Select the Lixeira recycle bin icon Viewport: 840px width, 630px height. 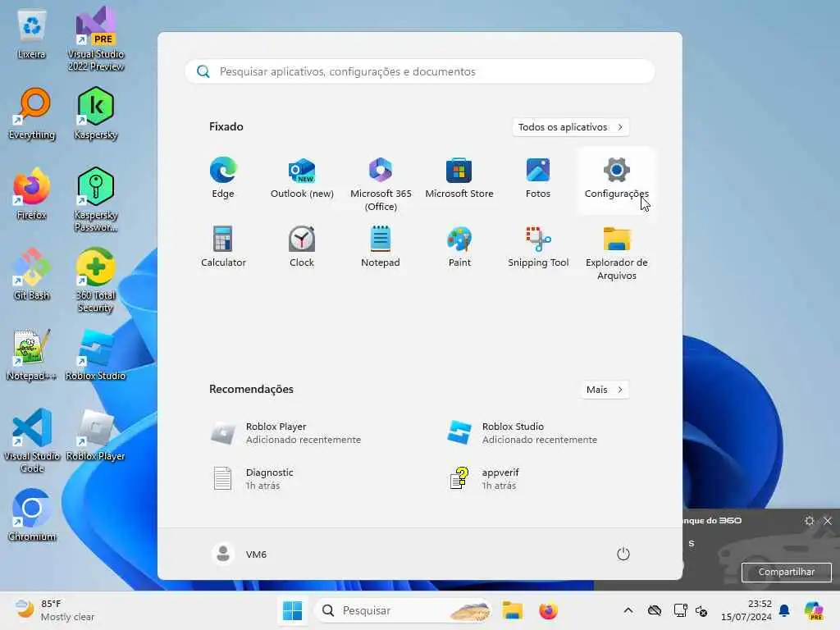pos(32,34)
